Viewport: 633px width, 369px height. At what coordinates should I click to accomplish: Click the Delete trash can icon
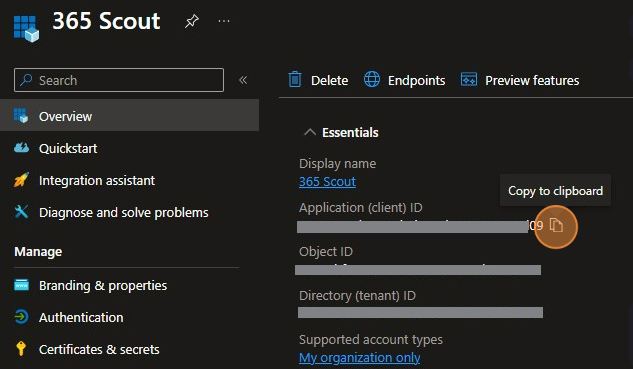(295, 80)
